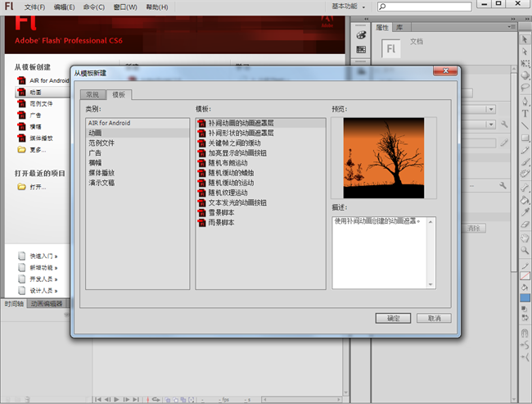This screenshot has width=532, height=404.
Task: Select the Eyedropper tool
Action: click(x=525, y=212)
